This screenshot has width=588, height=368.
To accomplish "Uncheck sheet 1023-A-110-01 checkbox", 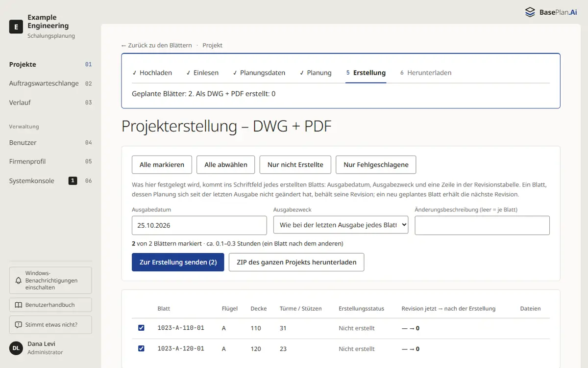I will pos(141,328).
